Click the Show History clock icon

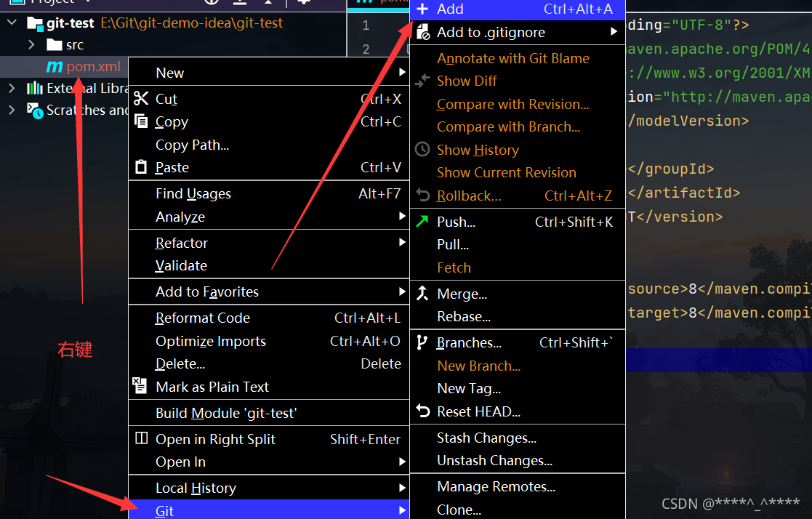422,150
